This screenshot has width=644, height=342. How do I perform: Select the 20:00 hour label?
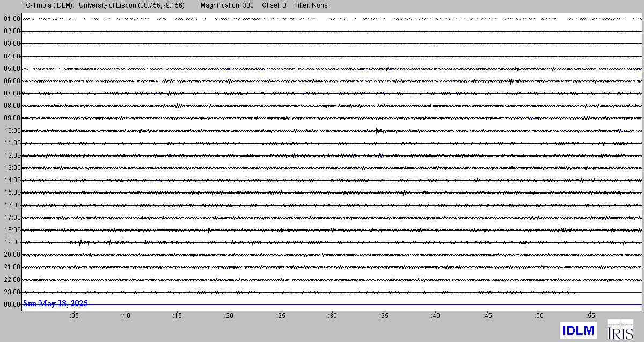[x=12, y=255]
